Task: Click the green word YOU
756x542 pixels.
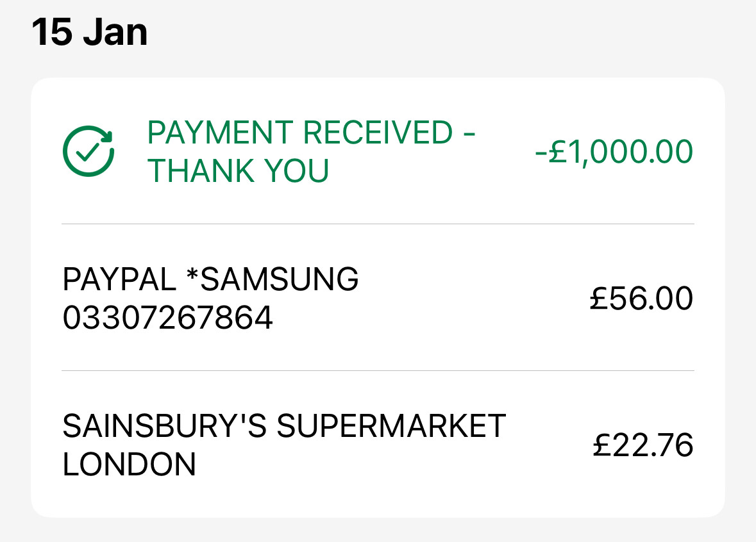Action: (x=296, y=171)
